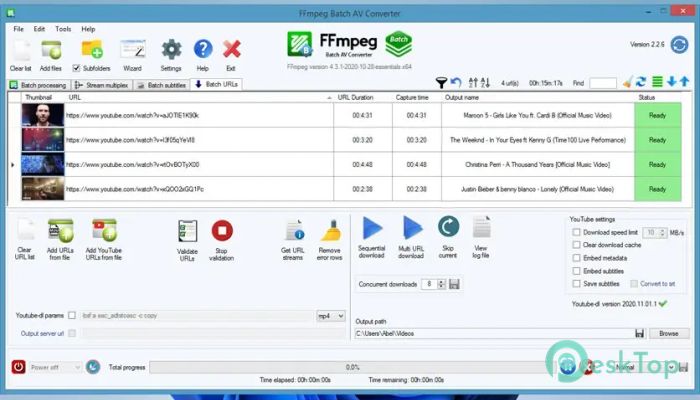Click Browse for output path
Viewport: 700px width, 400px height.
coord(669,333)
